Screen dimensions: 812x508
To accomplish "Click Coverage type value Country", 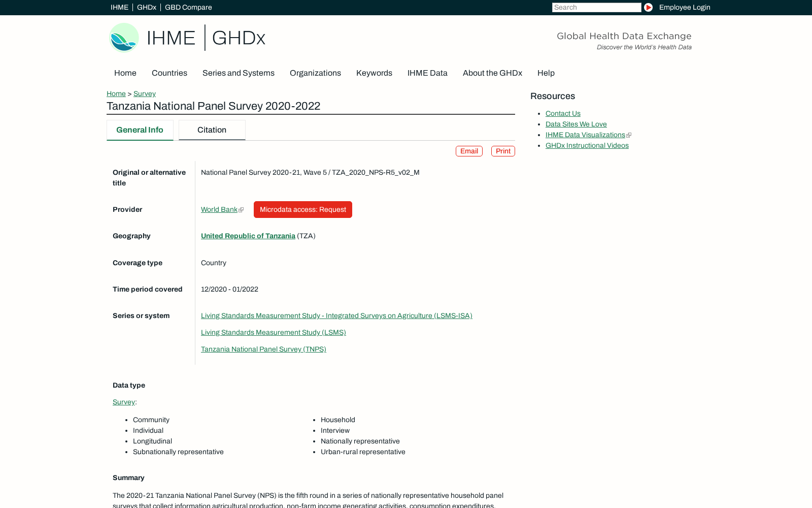I will [214, 263].
